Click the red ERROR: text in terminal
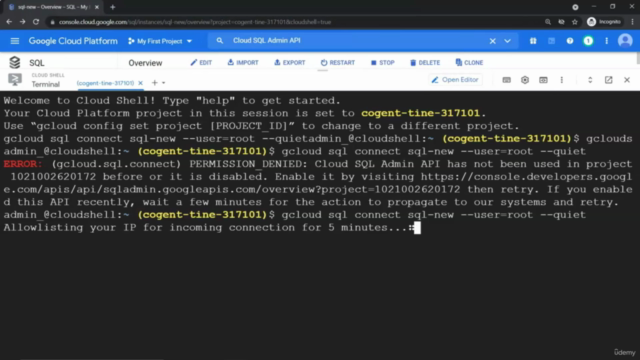640x360 pixels. click(23, 164)
